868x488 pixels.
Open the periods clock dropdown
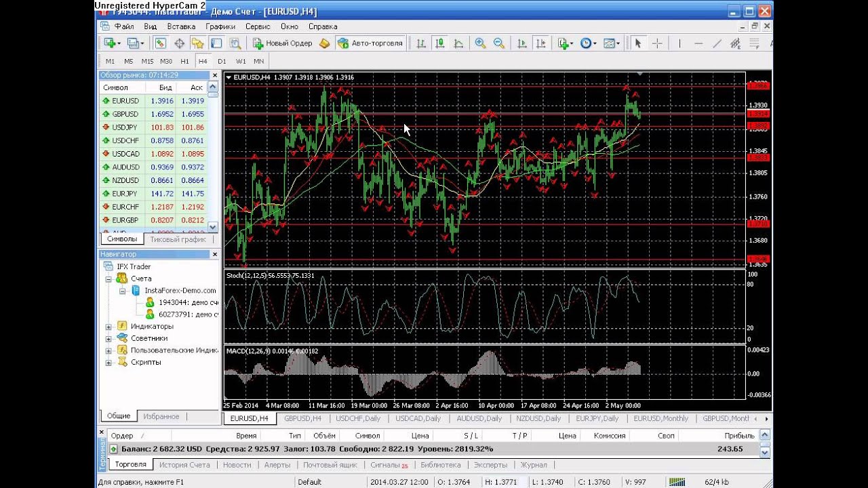point(595,43)
